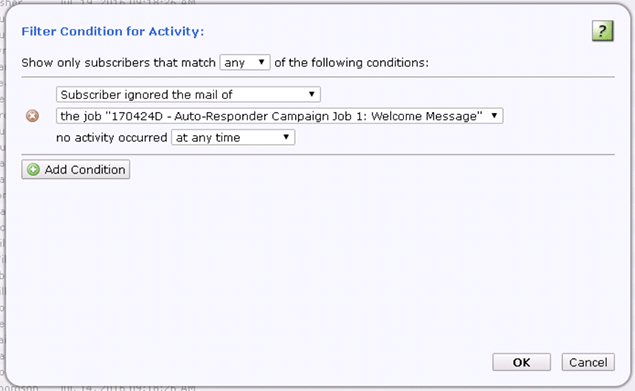Confirm the filter with the OK button

pyautogui.click(x=521, y=362)
